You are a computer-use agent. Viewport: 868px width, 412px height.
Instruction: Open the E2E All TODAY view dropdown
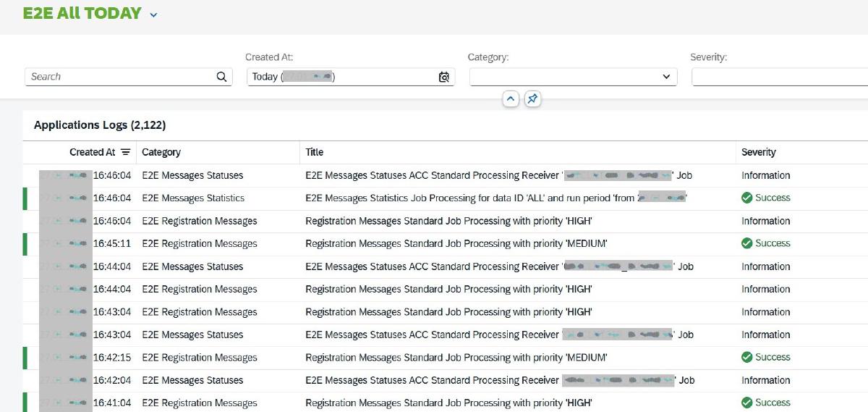point(153,14)
